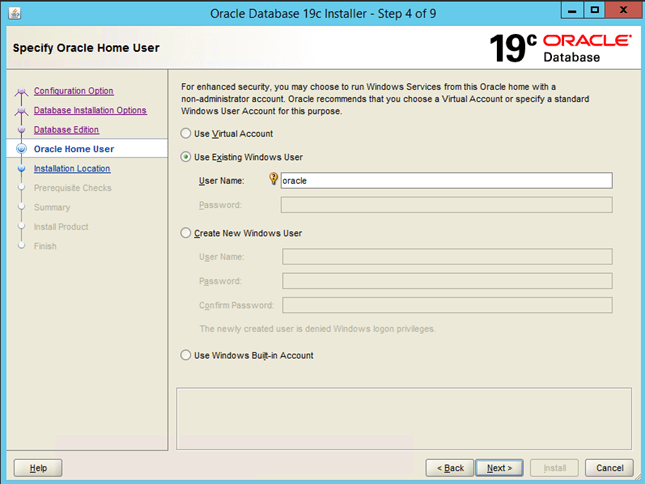This screenshot has width=645, height=484.
Task: Select Use Windows Built-in Account option
Action: (x=184, y=355)
